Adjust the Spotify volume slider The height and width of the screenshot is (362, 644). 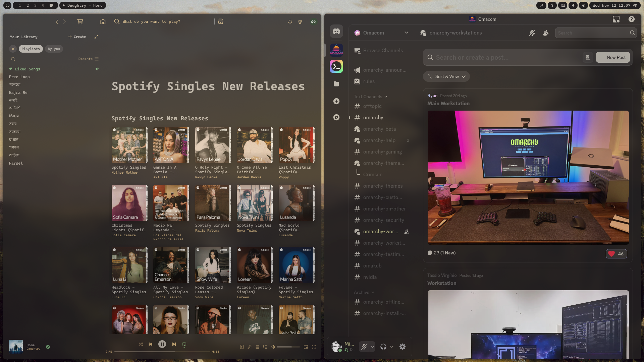coord(288,347)
